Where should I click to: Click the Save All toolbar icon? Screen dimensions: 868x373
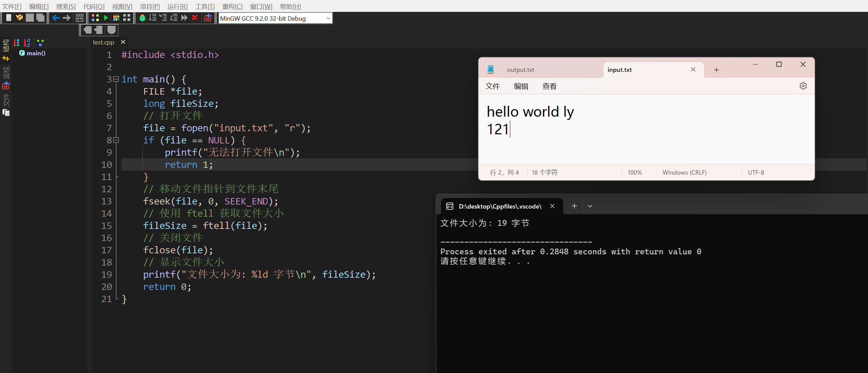(x=40, y=18)
